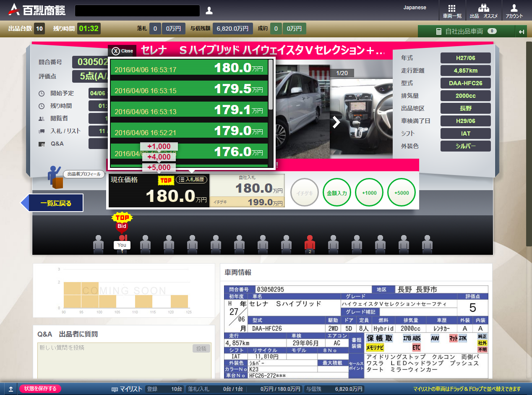Click the 外装色 シルバー value
The width and height of the screenshot is (532, 395).
(x=466, y=146)
